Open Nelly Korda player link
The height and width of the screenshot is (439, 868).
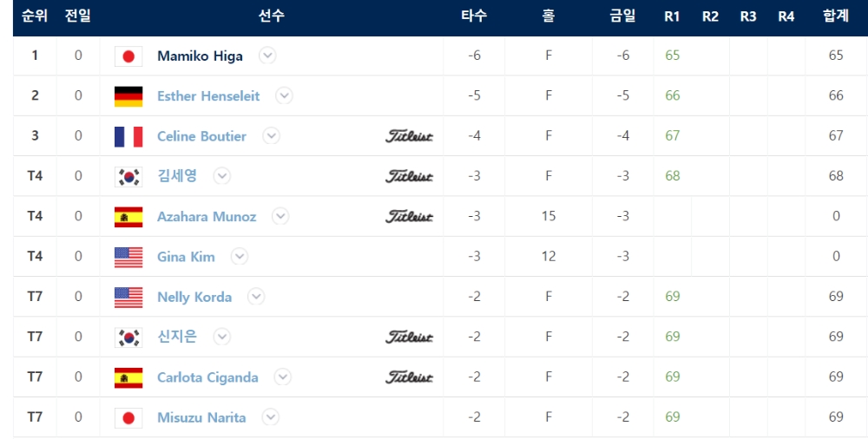click(x=194, y=297)
